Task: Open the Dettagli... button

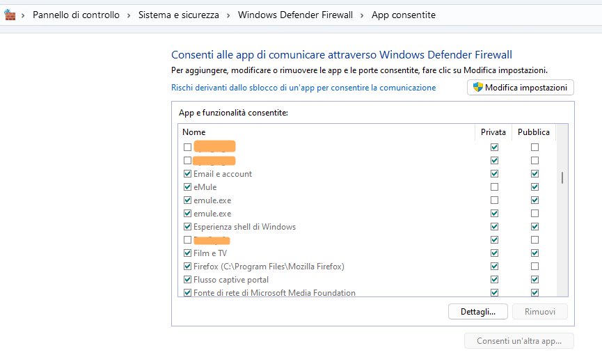Action: point(478,311)
